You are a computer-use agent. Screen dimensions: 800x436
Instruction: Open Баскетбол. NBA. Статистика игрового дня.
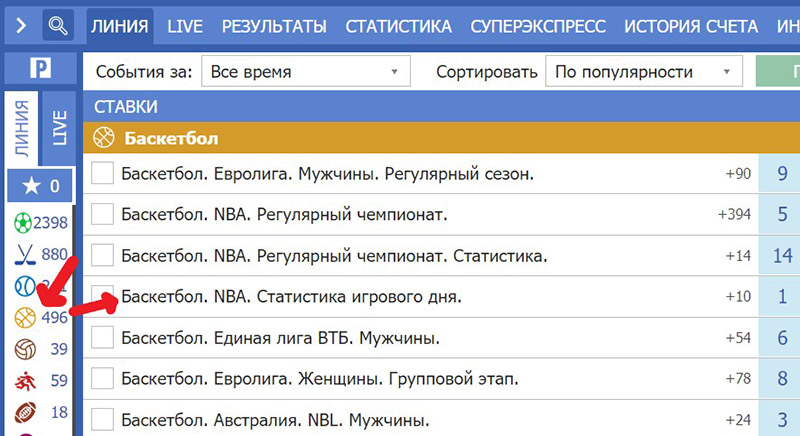click(x=291, y=297)
